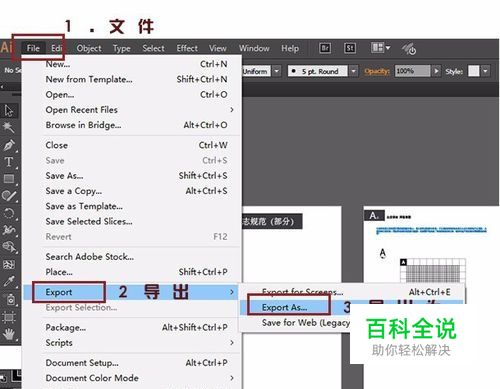Open Adobe Stock via St icon

[x=350, y=48]
